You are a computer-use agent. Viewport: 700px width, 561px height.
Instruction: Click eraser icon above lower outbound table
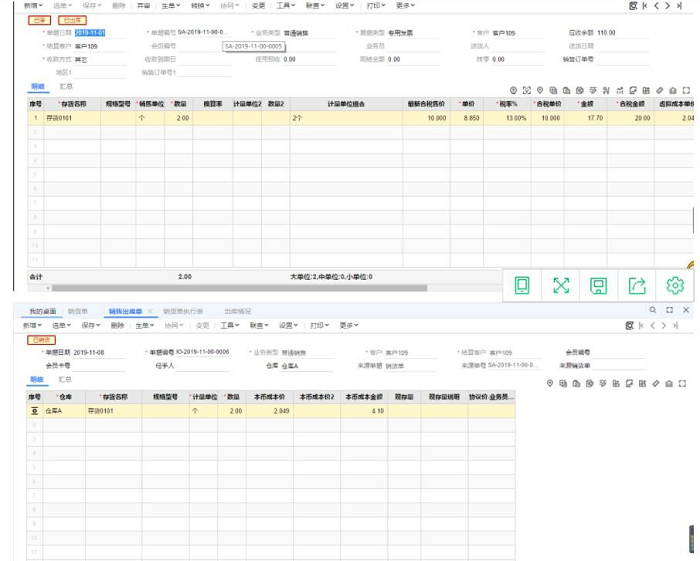click(x=655, y=383)
